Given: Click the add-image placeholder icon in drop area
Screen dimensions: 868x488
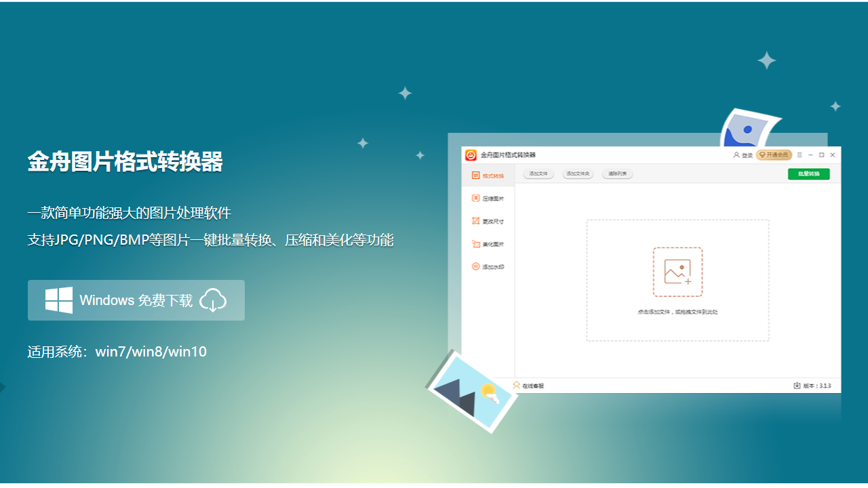Looking at the screenshot, I should click(x=677, y=272).
